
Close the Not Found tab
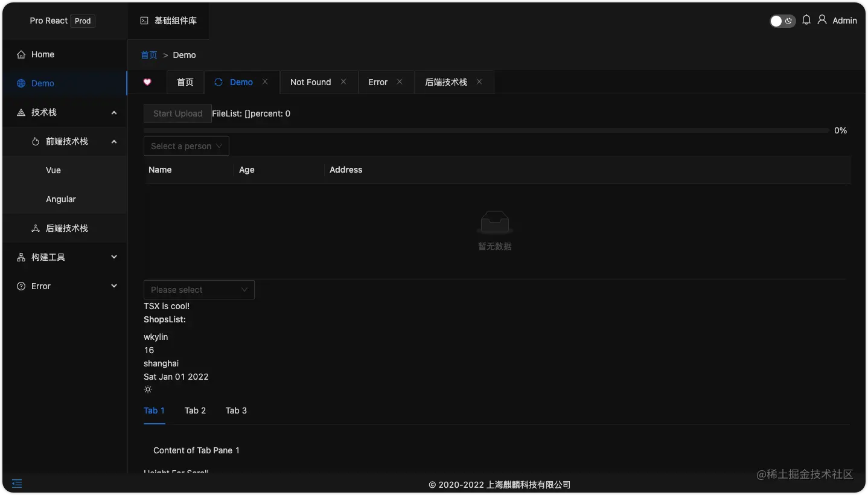[343, 81]
